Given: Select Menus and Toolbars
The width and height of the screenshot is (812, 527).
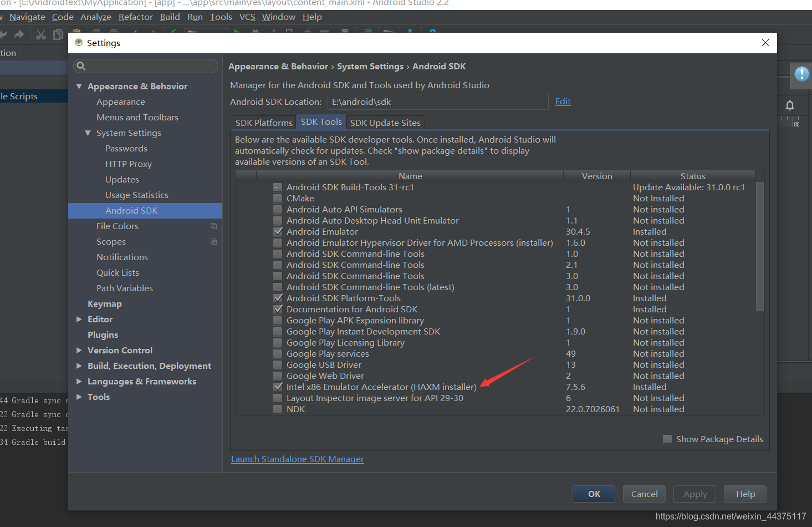Looking at the screenshot, I should [x=137, y=118].
